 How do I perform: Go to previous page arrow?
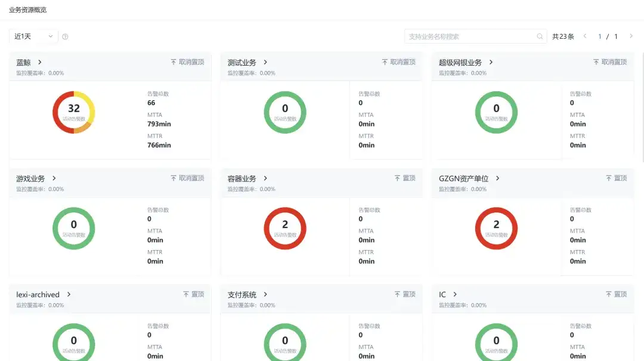[585, 36]
